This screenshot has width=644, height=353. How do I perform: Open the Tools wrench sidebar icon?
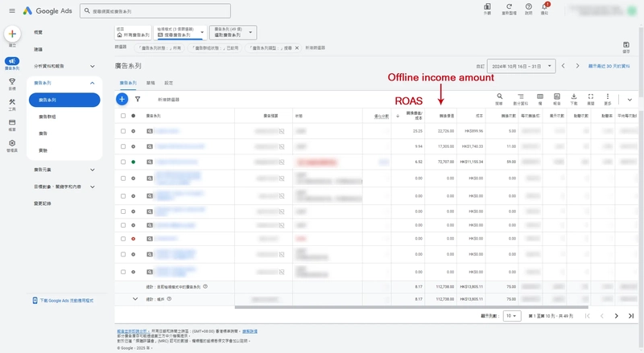[x=12, y=102]
